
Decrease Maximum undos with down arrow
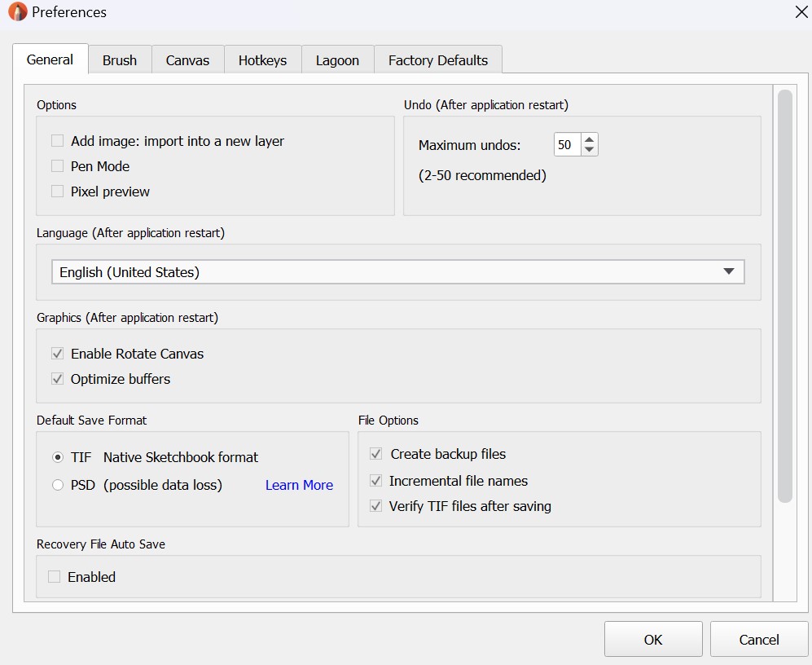(590, 150)
